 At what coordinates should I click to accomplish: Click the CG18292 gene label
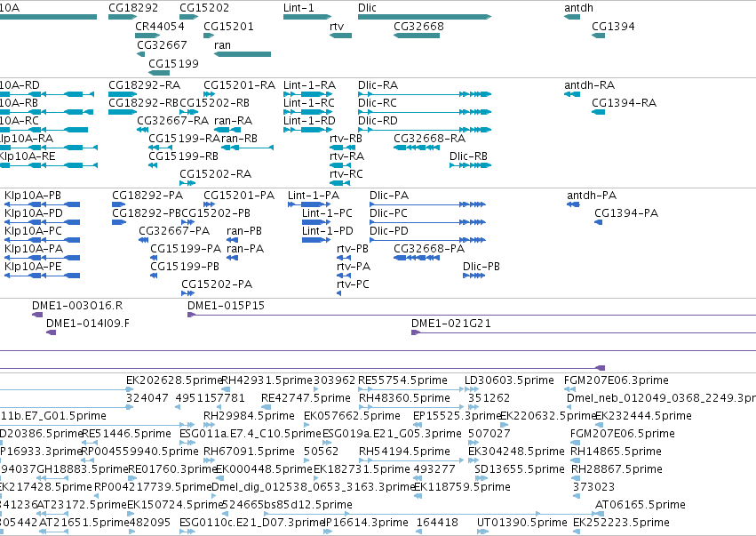(133, 8)
